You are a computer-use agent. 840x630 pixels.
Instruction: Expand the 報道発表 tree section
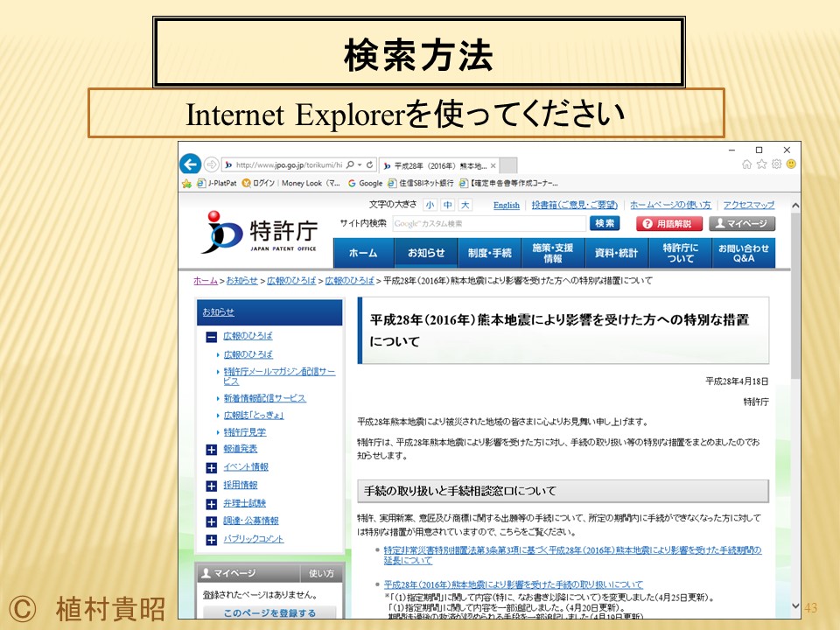[x=212, y=450]
